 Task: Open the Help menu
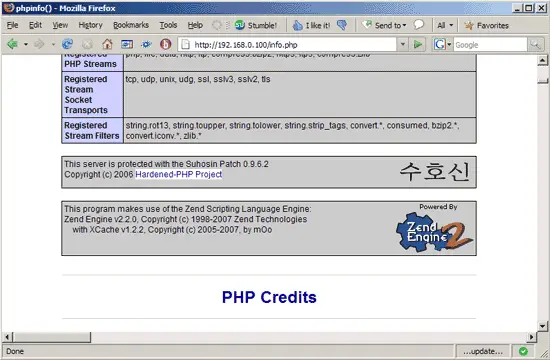pyautogui.click(x=195, y=25)
